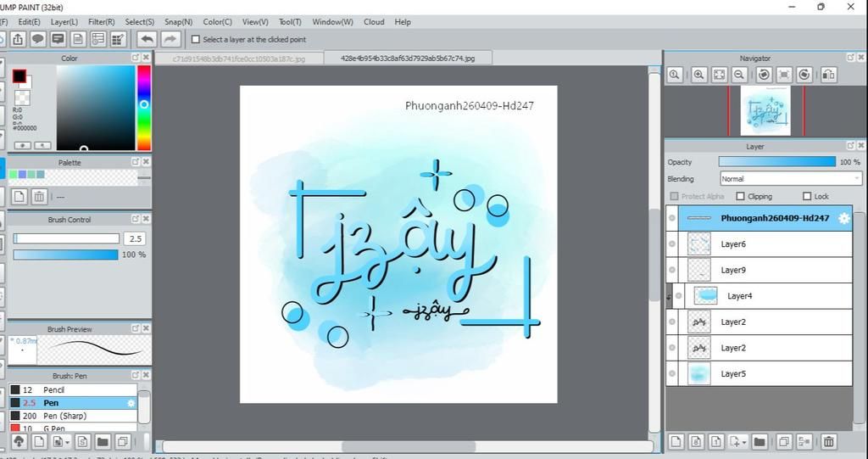Viewport: 868px width, 459px height.
Task: Toggle visibility of Layer6
Action: pyautogui.click(x=672, y=243)
